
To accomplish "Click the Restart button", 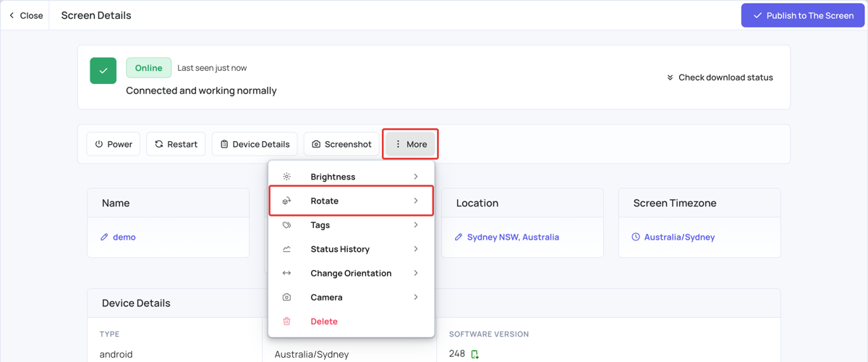I will [176, 144].
